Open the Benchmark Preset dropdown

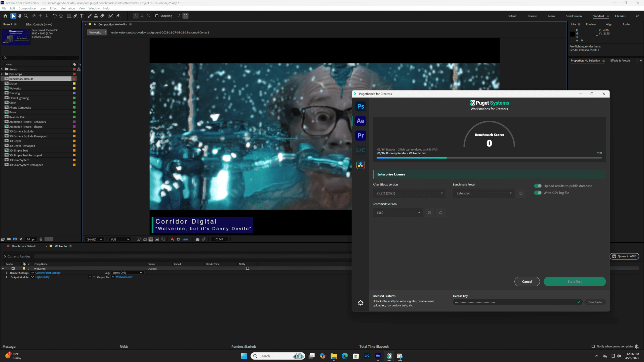[x=483, y=193]
